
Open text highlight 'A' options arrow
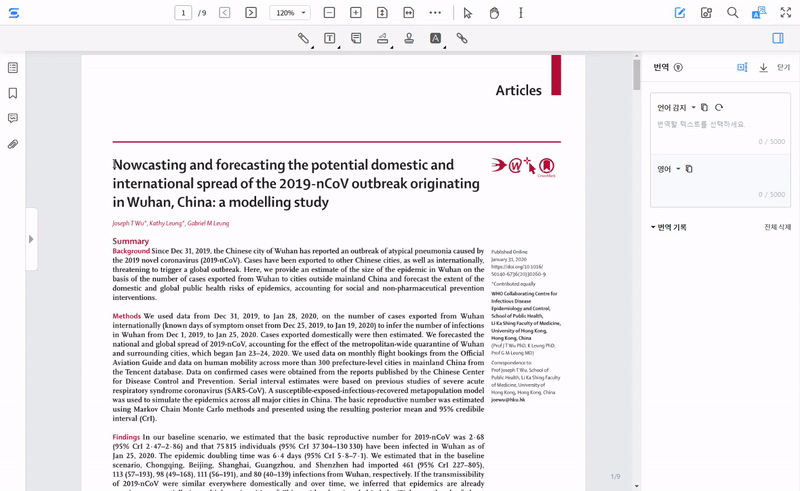tap(444, 47)
